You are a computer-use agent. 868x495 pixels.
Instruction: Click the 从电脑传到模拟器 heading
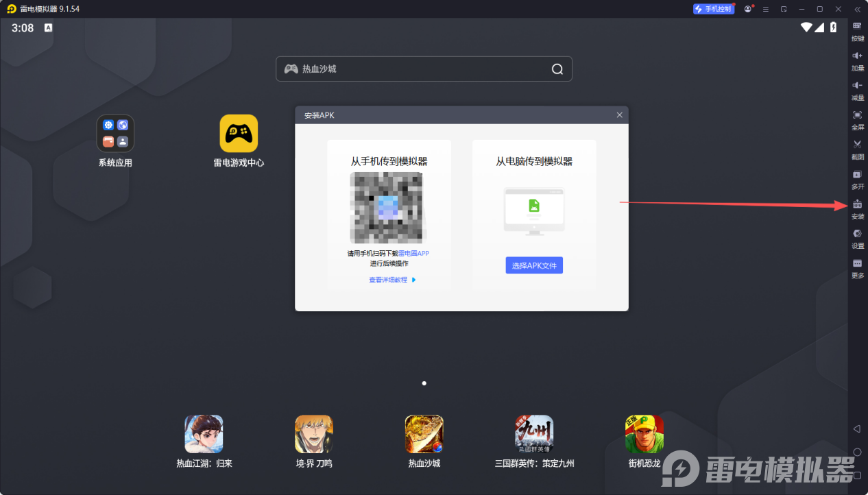pyautogui.click(x=534, y=161)
